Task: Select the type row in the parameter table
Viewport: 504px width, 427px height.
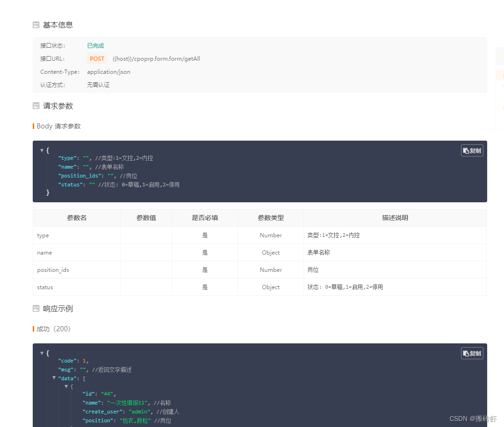Action: pos(43,235)
